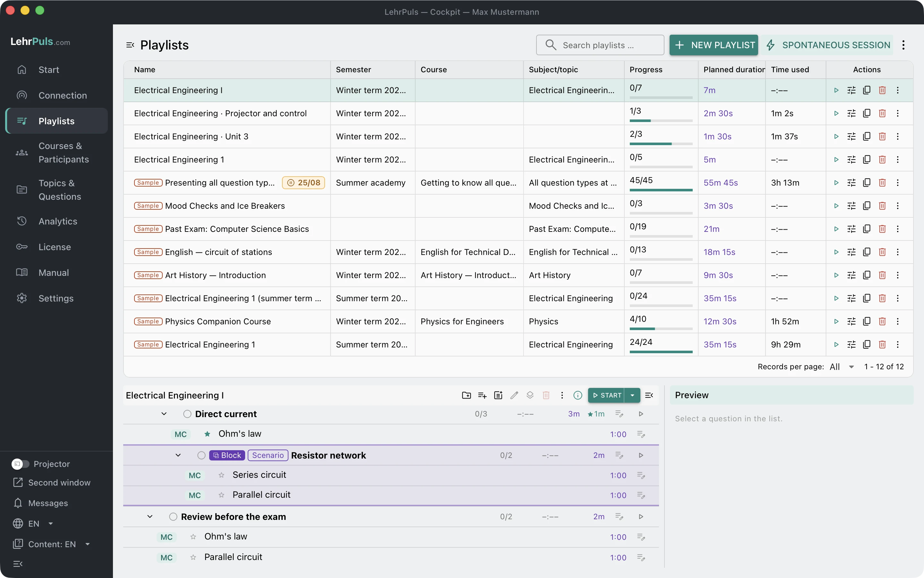Open the START button dropdown arrow
This screenshot has height=578, width=924.
632,395
